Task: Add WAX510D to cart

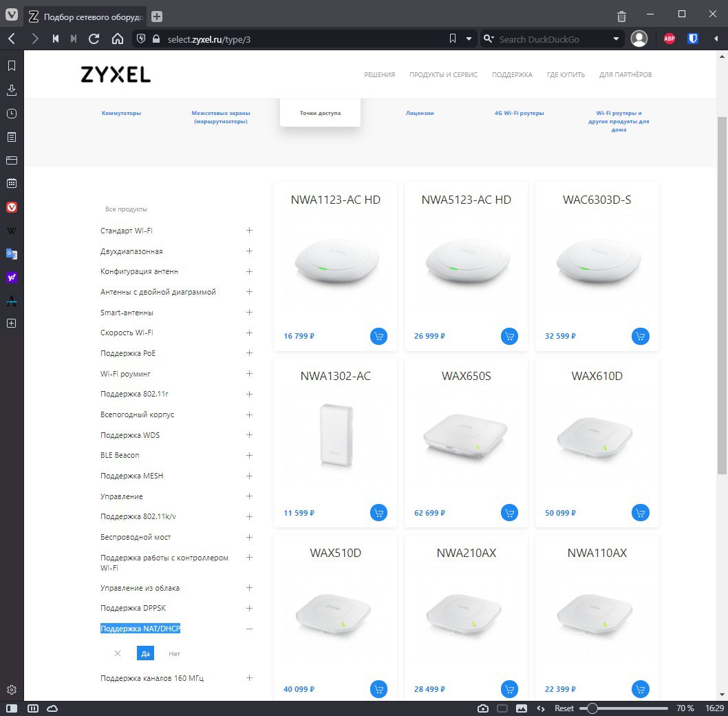Action: (x=378, y=689)
